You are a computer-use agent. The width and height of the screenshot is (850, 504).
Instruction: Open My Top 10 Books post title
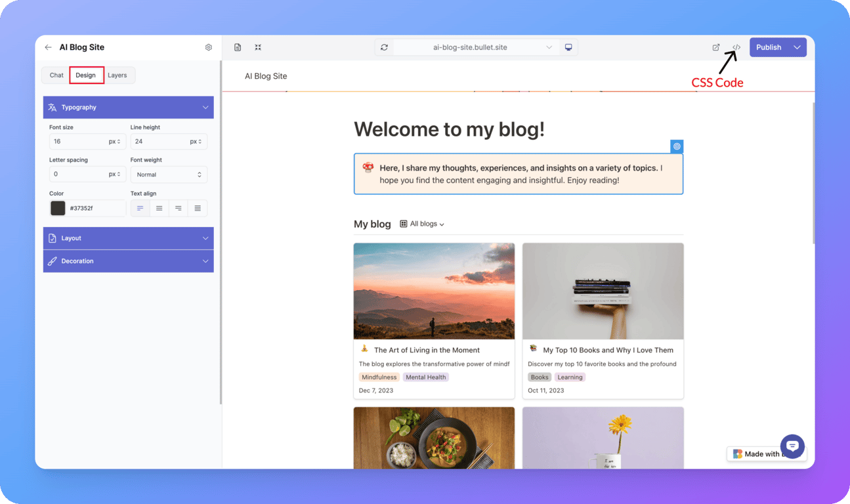click(x=608, y=350)
